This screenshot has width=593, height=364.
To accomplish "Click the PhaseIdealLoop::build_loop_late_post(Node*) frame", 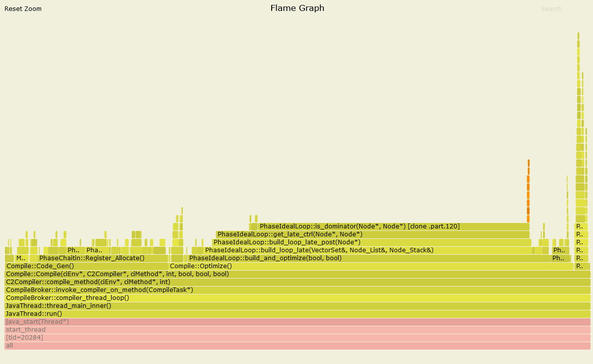I will tap(371, 242).
